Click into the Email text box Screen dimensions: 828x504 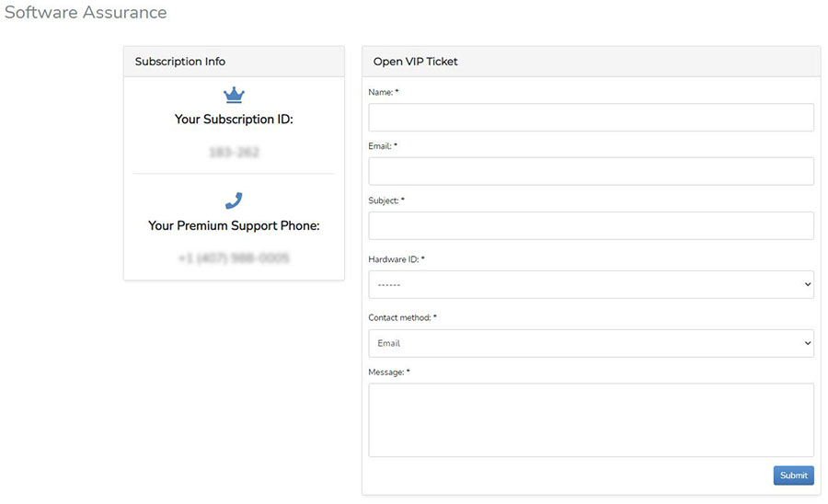[x=591, y=171]
